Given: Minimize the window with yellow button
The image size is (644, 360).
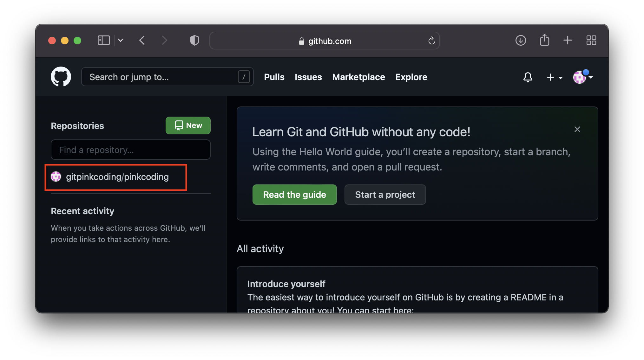Looking at the screenshot, I should pos(65,41).
